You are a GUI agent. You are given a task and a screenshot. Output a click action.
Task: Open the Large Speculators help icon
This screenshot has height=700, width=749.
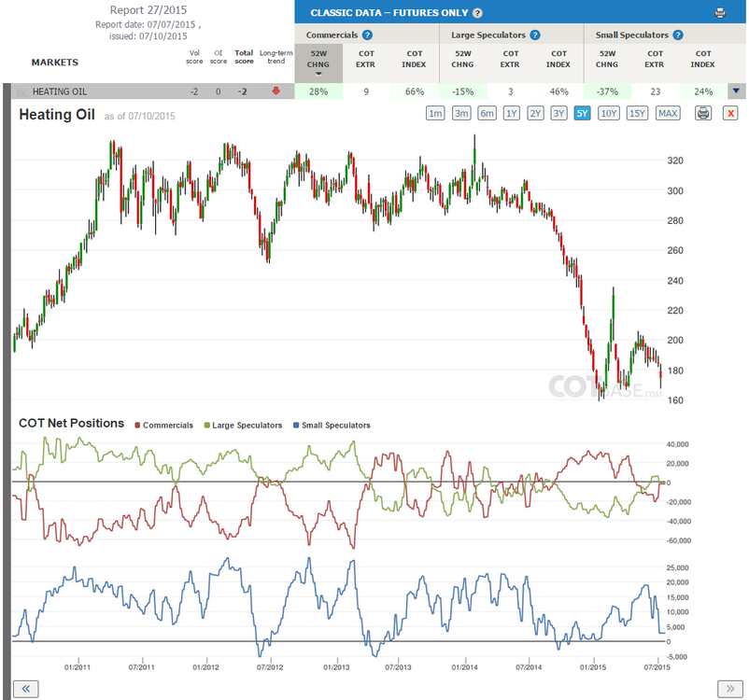click(535, 35)
